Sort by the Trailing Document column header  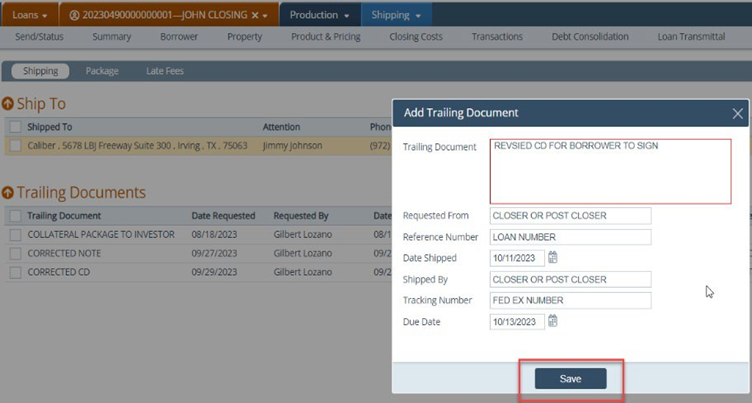[64, 216]
